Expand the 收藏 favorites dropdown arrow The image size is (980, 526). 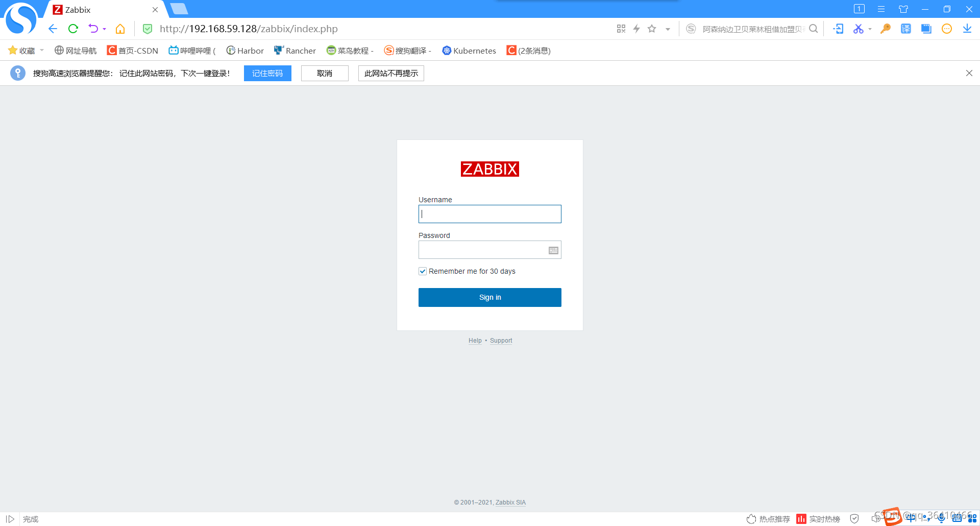42,50
